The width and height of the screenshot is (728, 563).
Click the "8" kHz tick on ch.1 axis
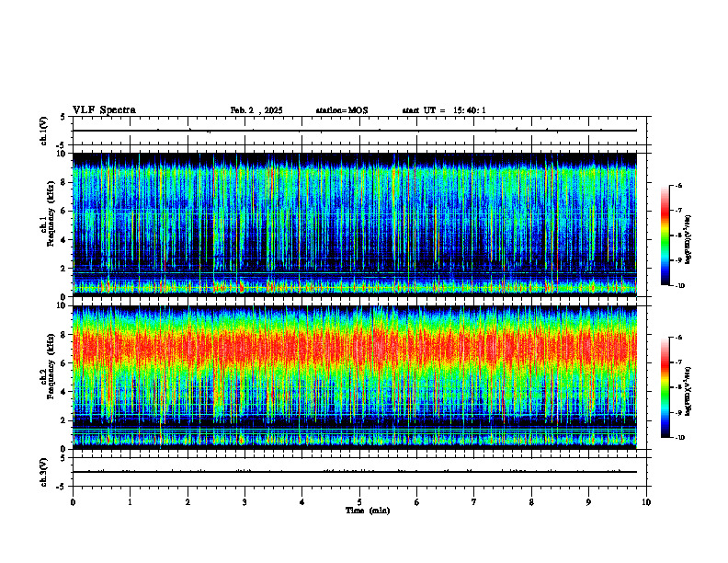[64, 182]
